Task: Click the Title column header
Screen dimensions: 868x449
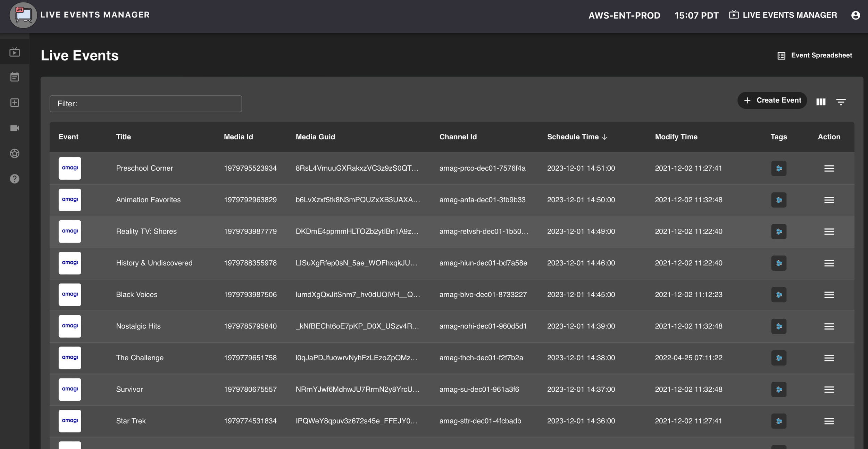Action: coord(123,137)
